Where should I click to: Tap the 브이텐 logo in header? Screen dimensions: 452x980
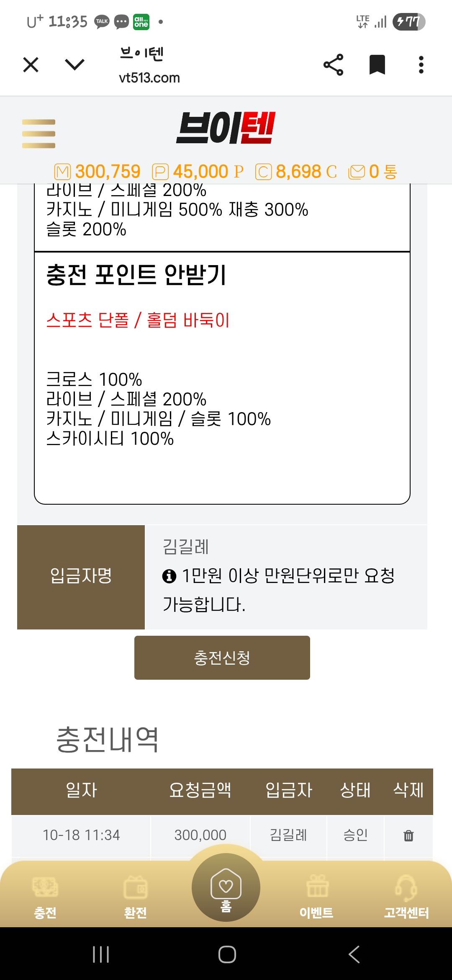226,128
